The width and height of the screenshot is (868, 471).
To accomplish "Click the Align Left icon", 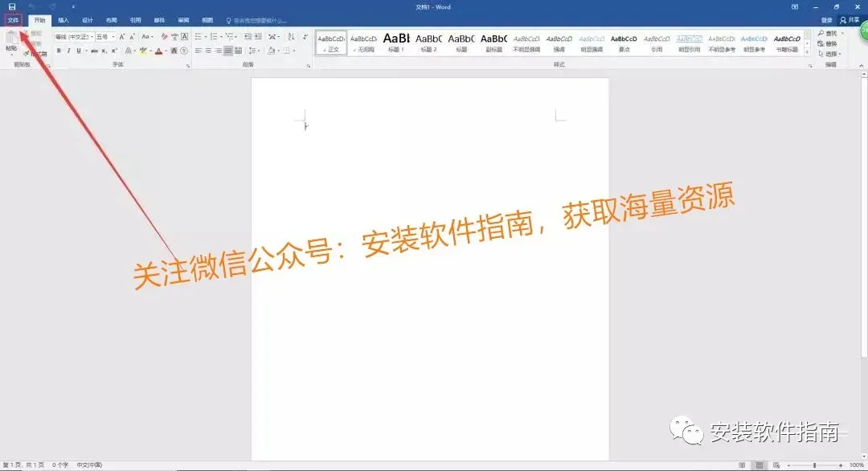I will 199,51.
